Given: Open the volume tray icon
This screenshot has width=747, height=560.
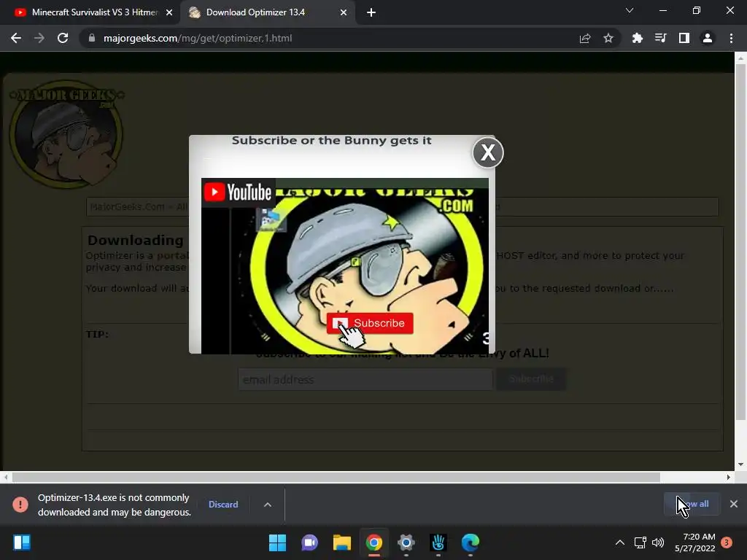Looking at the screenshot, I should coord(658,542).
